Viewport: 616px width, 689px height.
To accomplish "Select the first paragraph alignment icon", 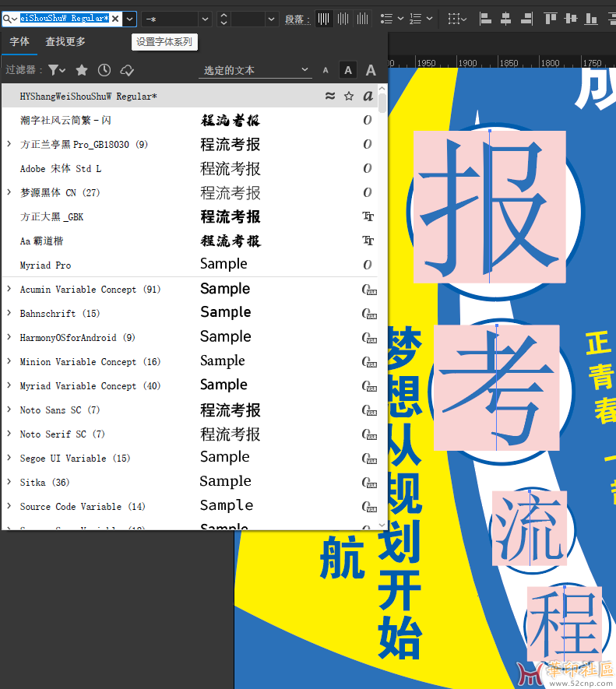I will tap(323, 19).
